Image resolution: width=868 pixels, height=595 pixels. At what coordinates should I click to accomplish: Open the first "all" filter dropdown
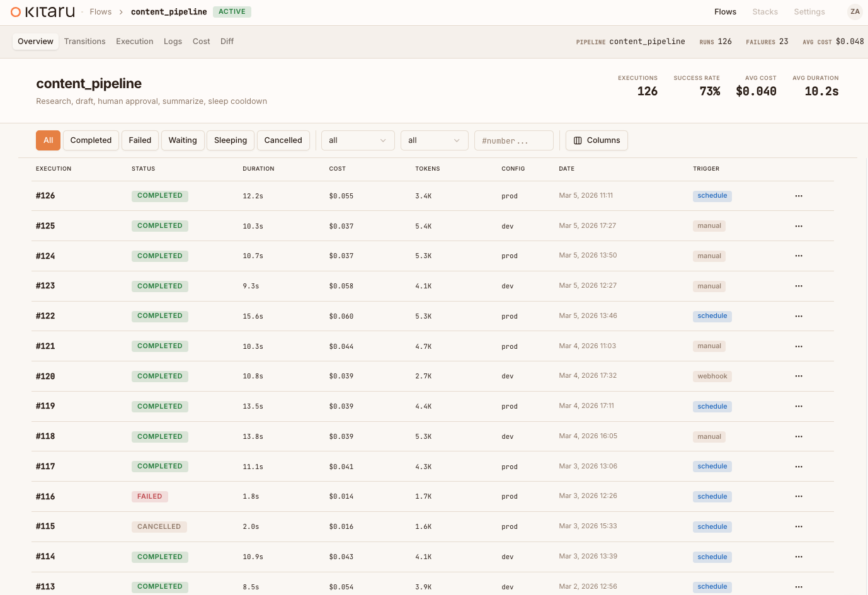(x=358, y=140)
